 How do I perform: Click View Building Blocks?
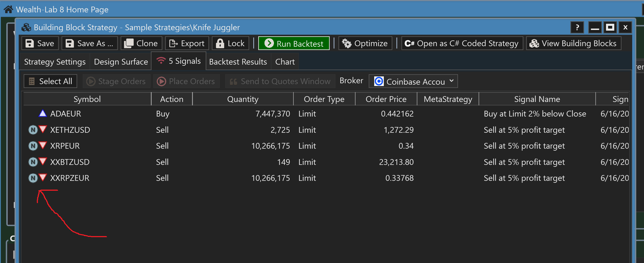pyautogui.click(x=574, y=43)
